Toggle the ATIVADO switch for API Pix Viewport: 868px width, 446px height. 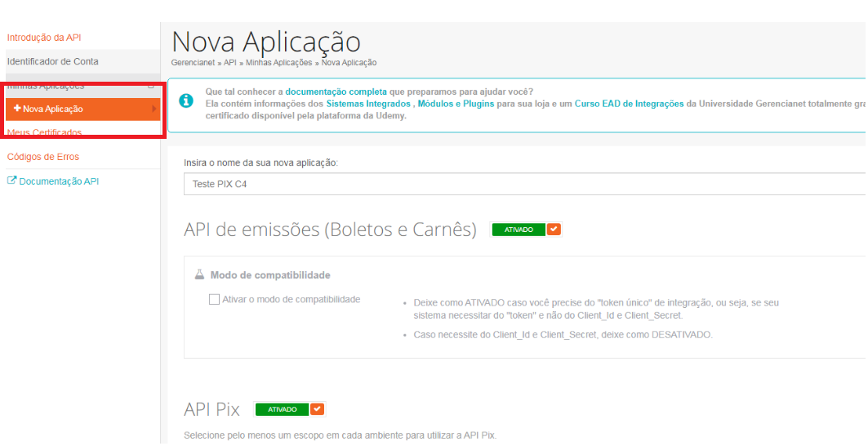point(282,409)
